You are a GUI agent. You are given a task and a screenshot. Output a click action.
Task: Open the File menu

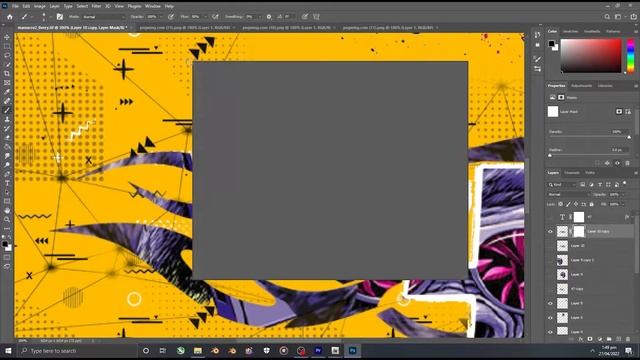15,6
